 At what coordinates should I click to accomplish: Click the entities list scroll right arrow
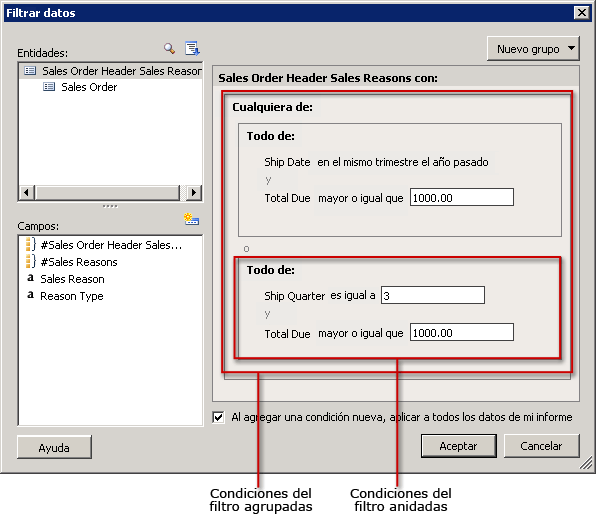(x=194, y=192)
